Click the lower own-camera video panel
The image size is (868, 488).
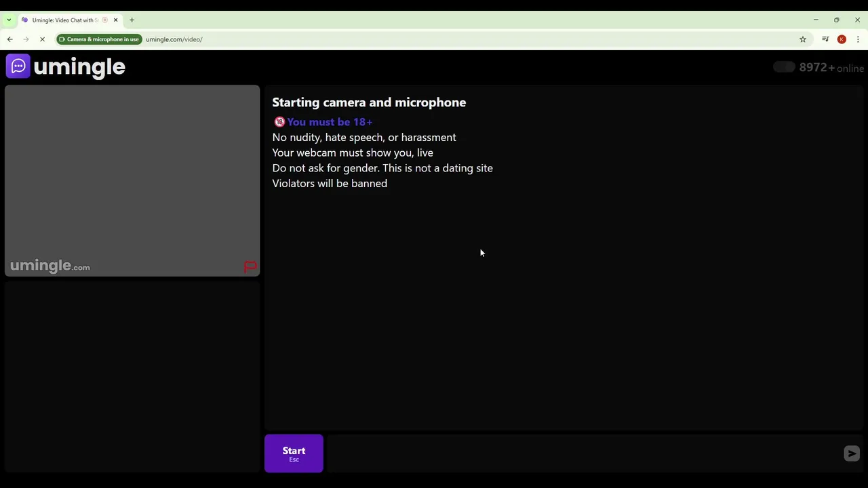(x=132, y=376)
